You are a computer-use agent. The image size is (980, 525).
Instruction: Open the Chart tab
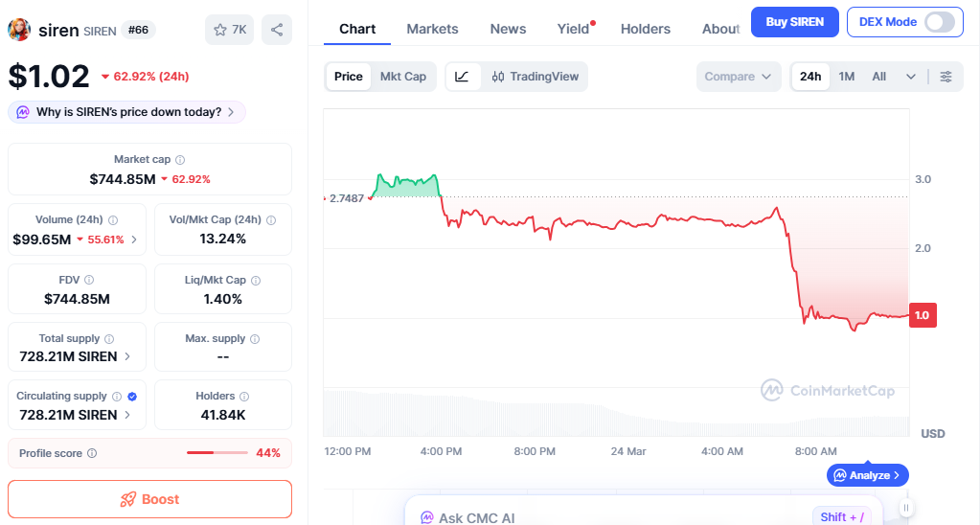[x=357, y=29]
